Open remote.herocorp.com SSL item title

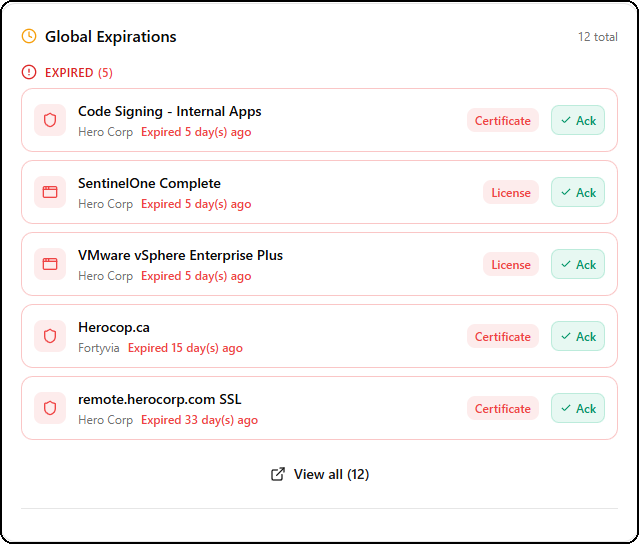[159, 399]
